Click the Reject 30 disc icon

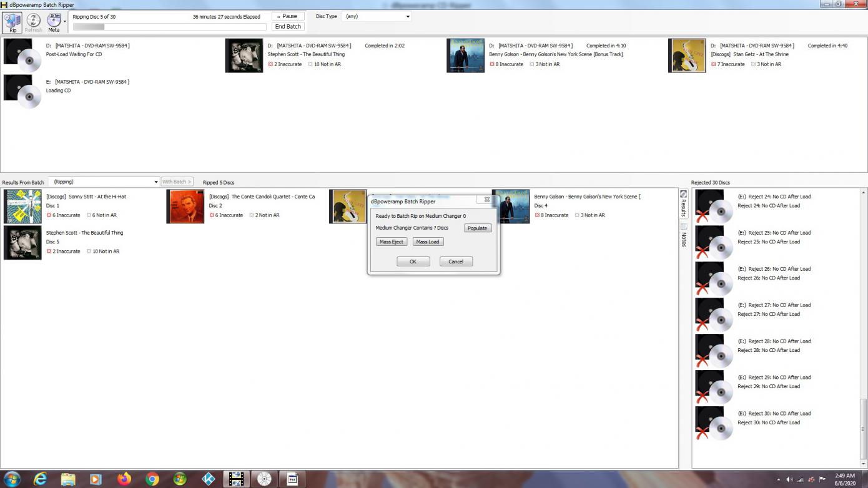[x=713, y=423]
